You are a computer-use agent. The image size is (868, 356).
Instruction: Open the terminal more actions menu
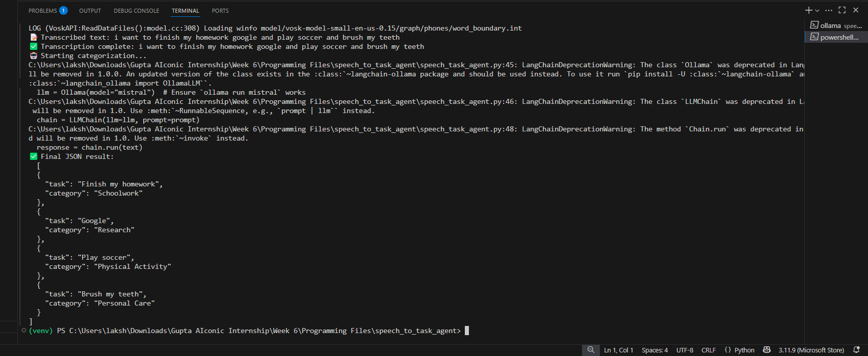coord(829,10)
